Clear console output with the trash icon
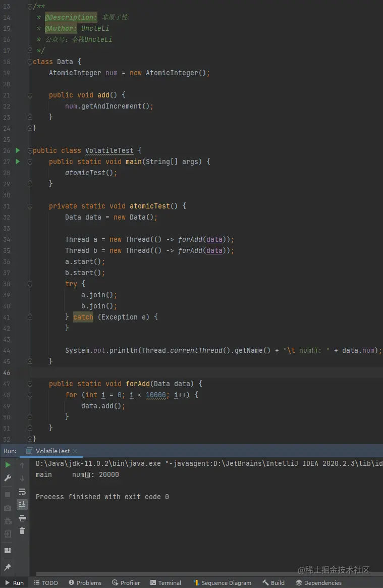The width and height of the screenshot is (383, 588). tap(22, 530)
